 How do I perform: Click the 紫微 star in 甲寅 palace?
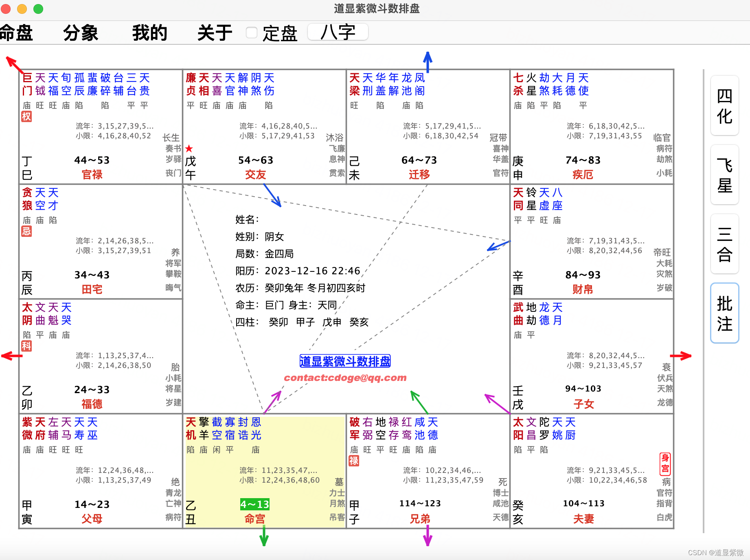27,429
